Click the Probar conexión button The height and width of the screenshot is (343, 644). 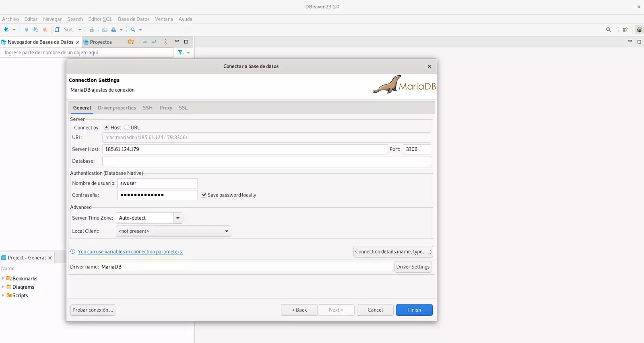pos(93,310)
